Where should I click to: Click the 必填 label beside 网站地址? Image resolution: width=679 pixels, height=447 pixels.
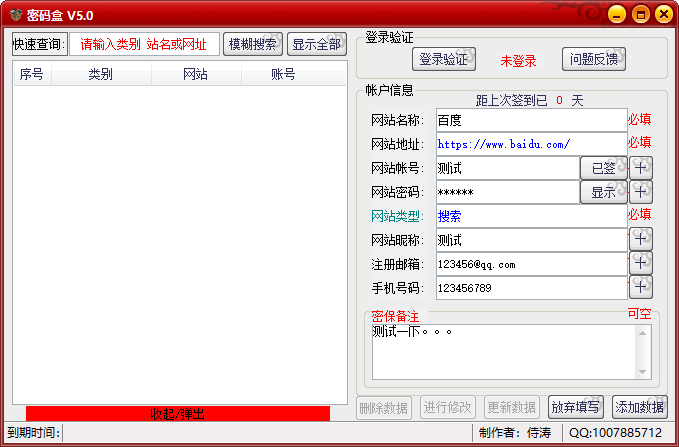point(639,142)
